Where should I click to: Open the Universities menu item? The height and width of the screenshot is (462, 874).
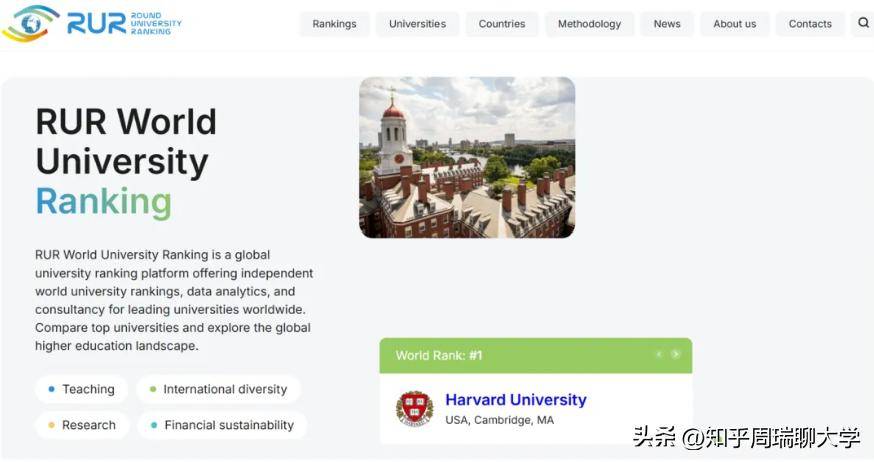tap(417, 24)
